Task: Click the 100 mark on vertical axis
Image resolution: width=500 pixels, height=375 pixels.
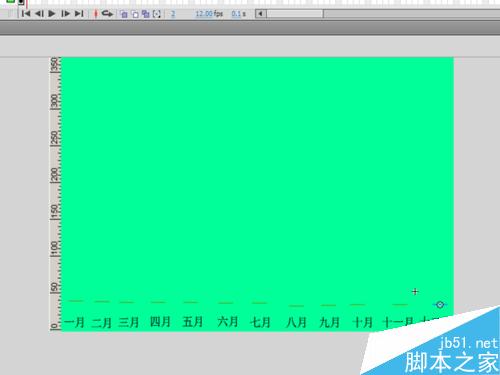Action: tap(54, 249)
